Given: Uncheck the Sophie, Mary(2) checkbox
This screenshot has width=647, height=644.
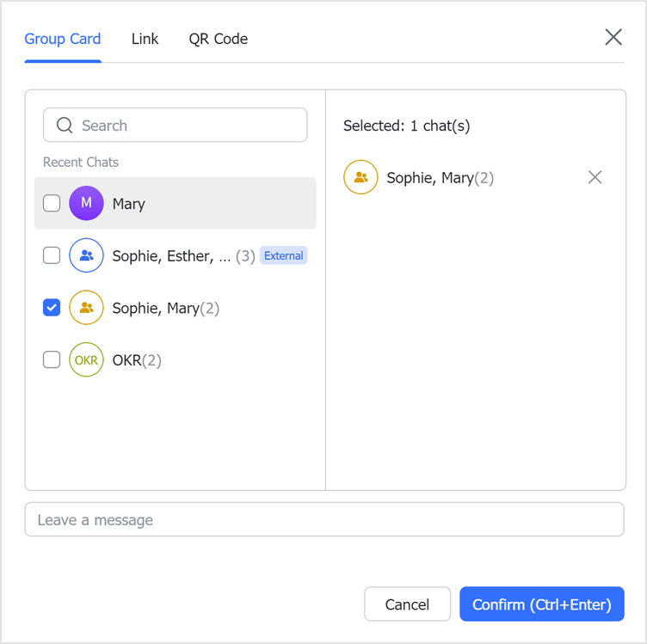Looking at the screenshot, I should pyautogui.click(x=52, y=308).
